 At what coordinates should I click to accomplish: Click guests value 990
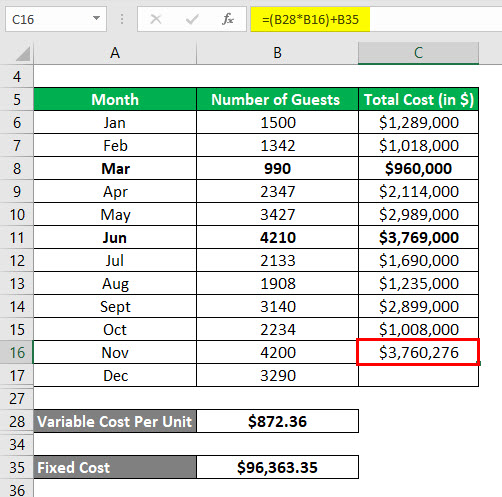click(277, 168)
